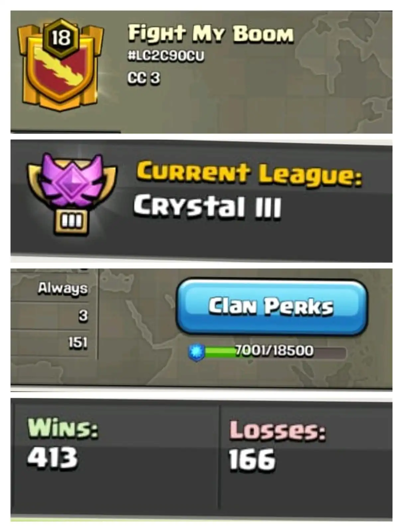Click the wins count 413
The image size is (403, 532).
coord(52,457)
